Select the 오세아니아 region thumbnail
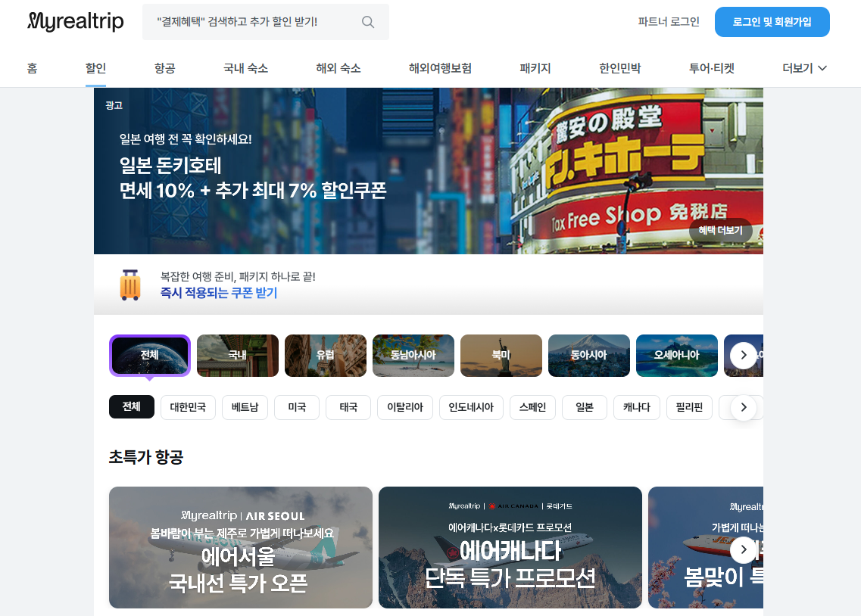This screenshot has width=861, height=616. tap(677, 356)
